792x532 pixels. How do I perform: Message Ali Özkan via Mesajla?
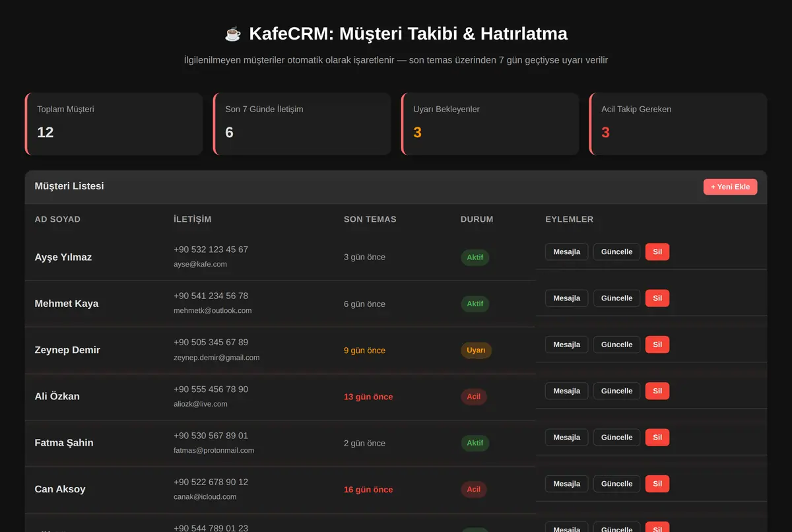pos(566,391)
